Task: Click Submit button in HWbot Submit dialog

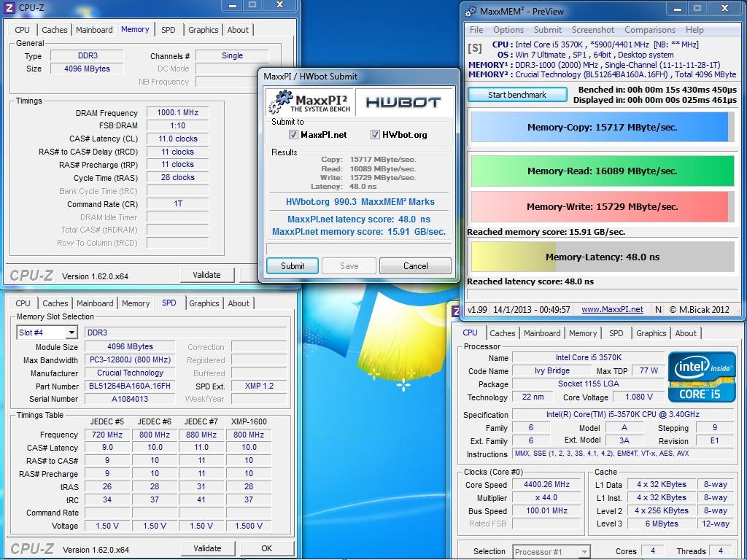Action: coord(292,265)
